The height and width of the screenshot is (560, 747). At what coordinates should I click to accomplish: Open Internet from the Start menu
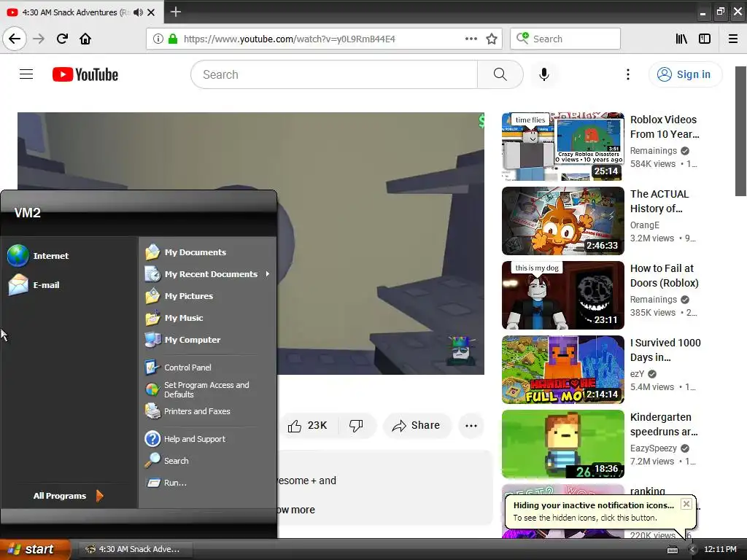click(x=38, y=256)
